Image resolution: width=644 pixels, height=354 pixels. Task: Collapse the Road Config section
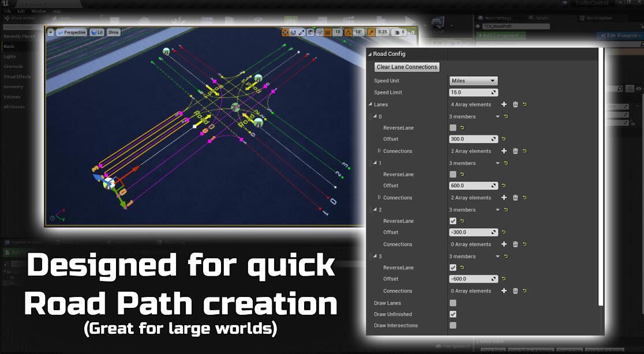370,54
